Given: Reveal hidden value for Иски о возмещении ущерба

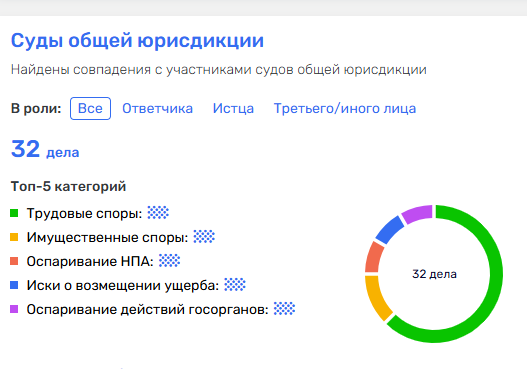Looking at the screenshot, I should (x=235, y=285).
